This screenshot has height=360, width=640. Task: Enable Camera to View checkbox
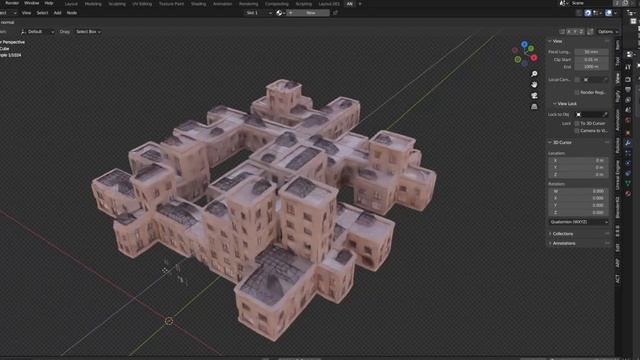577,131
